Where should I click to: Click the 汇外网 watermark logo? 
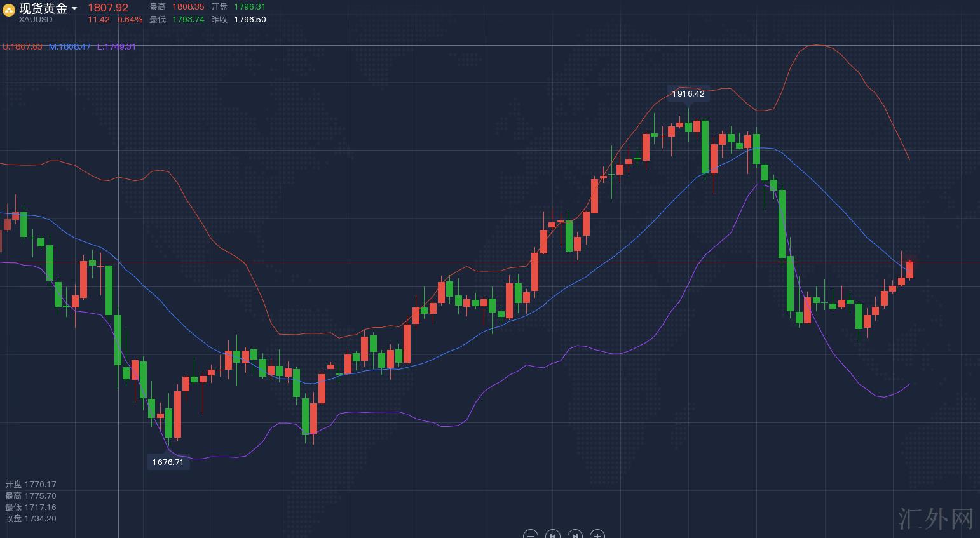click(936, 518)
